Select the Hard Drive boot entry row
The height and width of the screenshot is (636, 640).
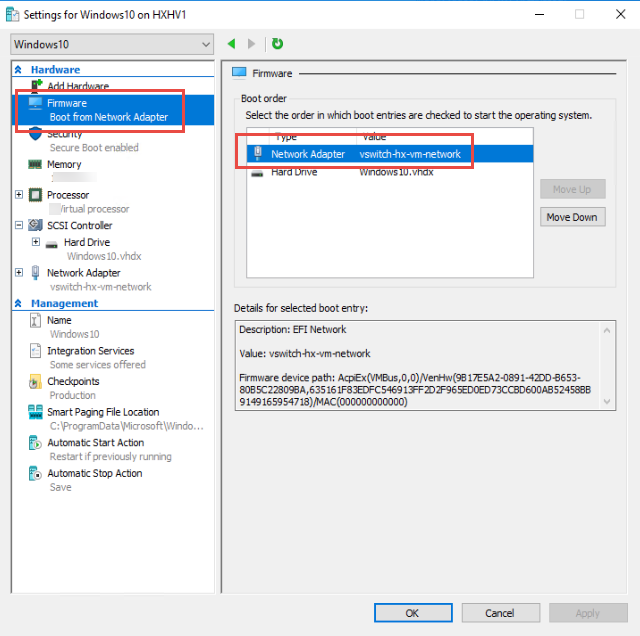pos(390,172)
